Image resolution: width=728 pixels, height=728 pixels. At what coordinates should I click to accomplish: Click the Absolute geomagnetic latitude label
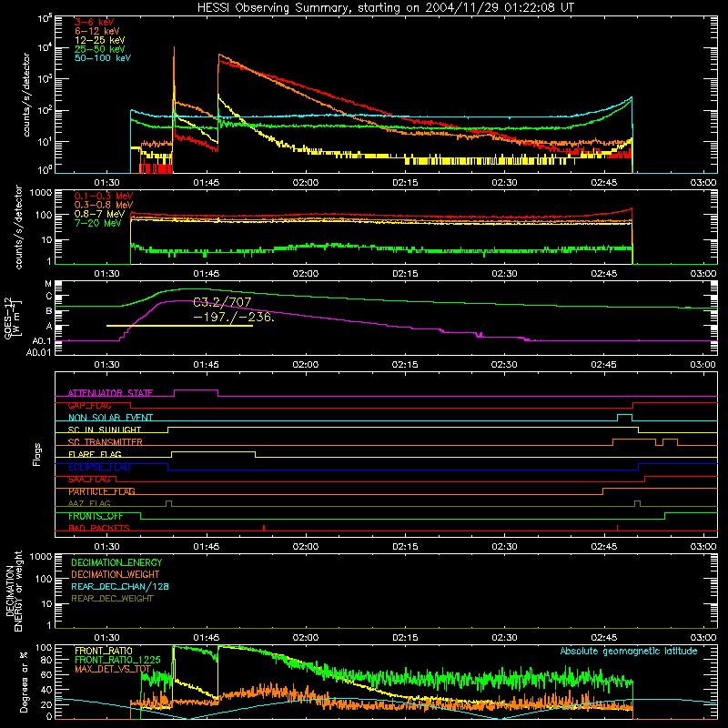point(629,652)
